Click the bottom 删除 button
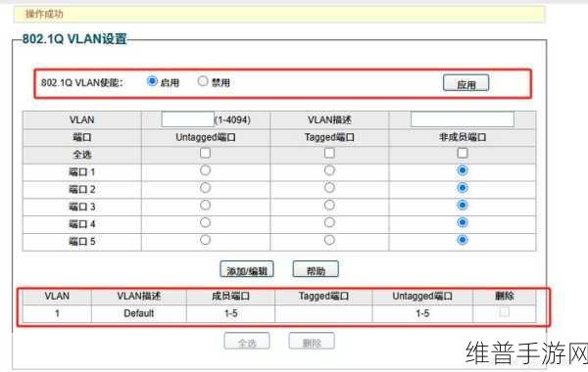Image resolution: width=588 pixels, height=372 pixels. (x=312, y=342)
